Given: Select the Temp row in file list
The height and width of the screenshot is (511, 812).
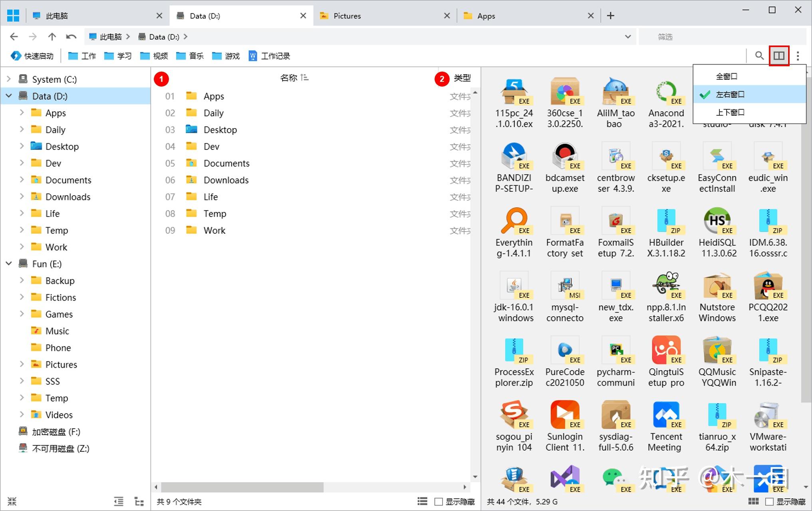Looking at the screenshot, I should pos(312,214).
